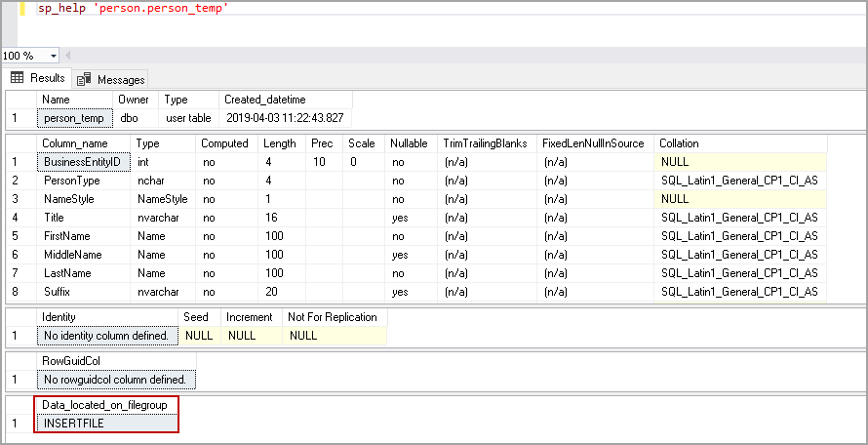Click the Results tab grid icon

pyautogui.click(x=18, y=78)
